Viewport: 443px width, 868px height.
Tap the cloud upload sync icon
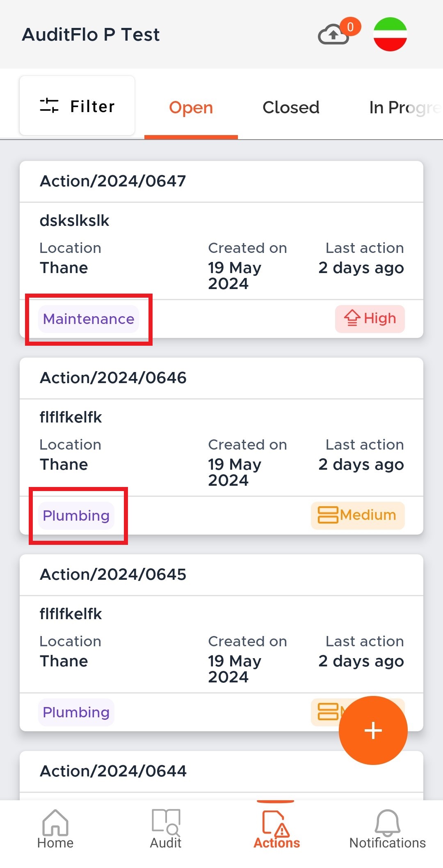click(x=334, y=34)
